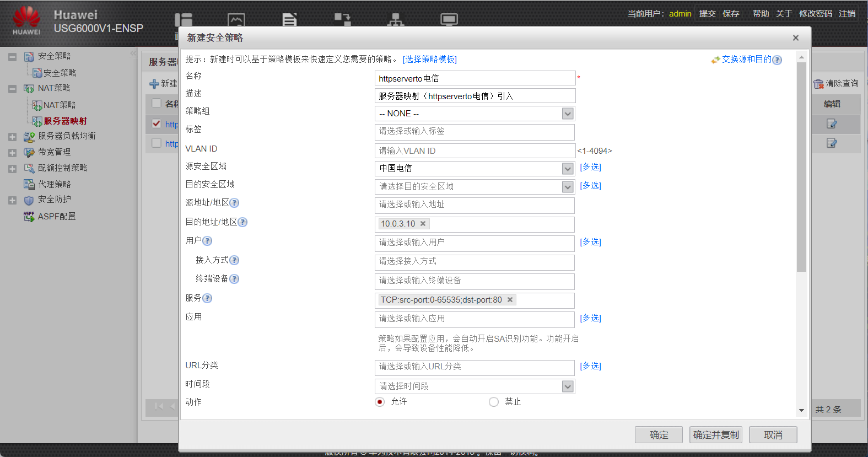868x457 pixels.
Task: Open the 策略组 NONE dropdown
Action: click(x=568, y=114)
